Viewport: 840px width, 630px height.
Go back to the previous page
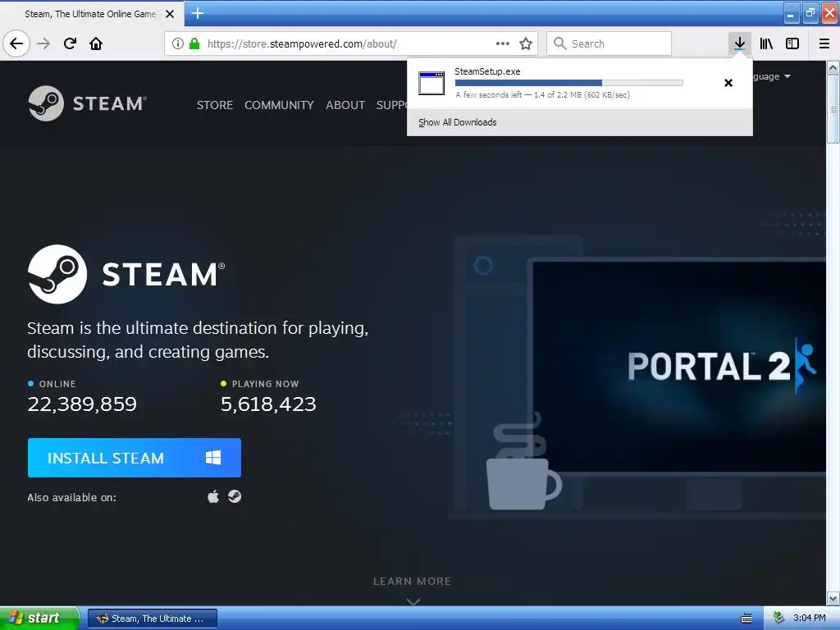(16, 43)
